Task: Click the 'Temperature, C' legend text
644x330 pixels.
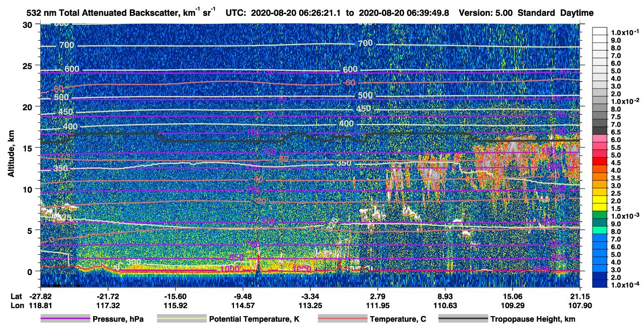Action: (398, 319)
